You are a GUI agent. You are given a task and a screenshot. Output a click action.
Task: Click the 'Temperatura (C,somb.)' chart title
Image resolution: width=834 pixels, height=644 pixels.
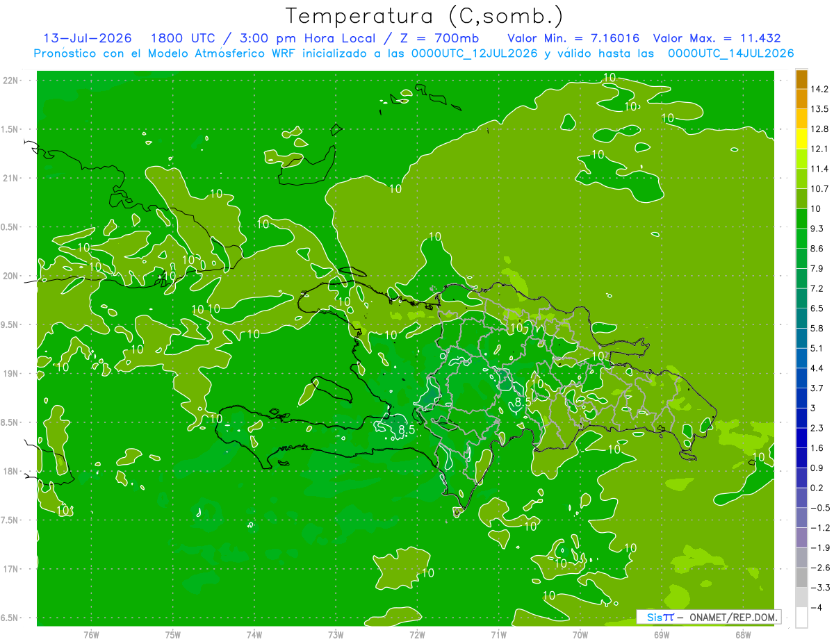[424, 16]
